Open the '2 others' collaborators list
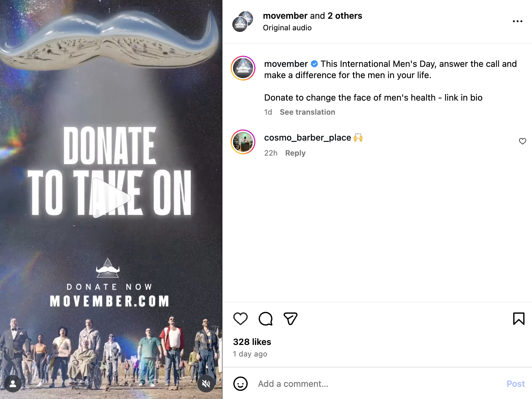The image size is (532, 399). tap(345, 16)
